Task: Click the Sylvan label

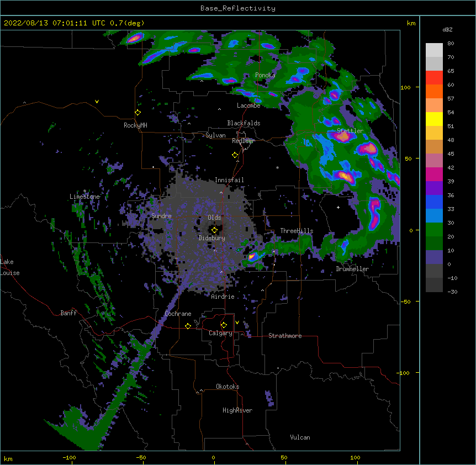Action: pos(215,135)
